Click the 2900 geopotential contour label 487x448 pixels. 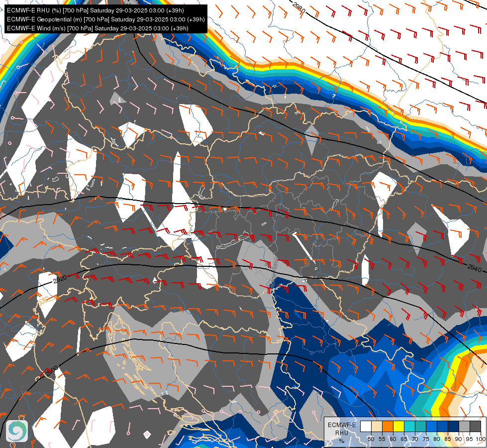coord(52,371)
